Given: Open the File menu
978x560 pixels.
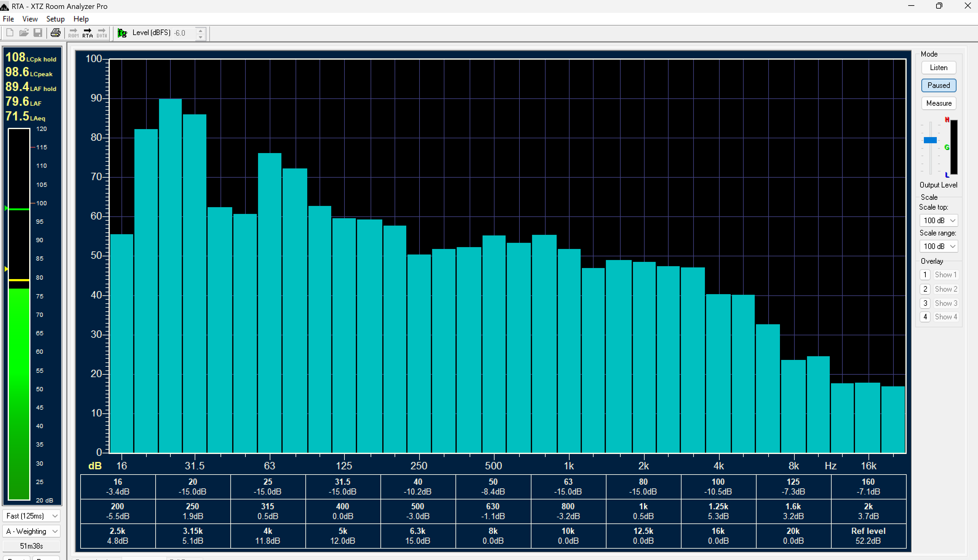Looking at the screenshot, I should [8, 19].
